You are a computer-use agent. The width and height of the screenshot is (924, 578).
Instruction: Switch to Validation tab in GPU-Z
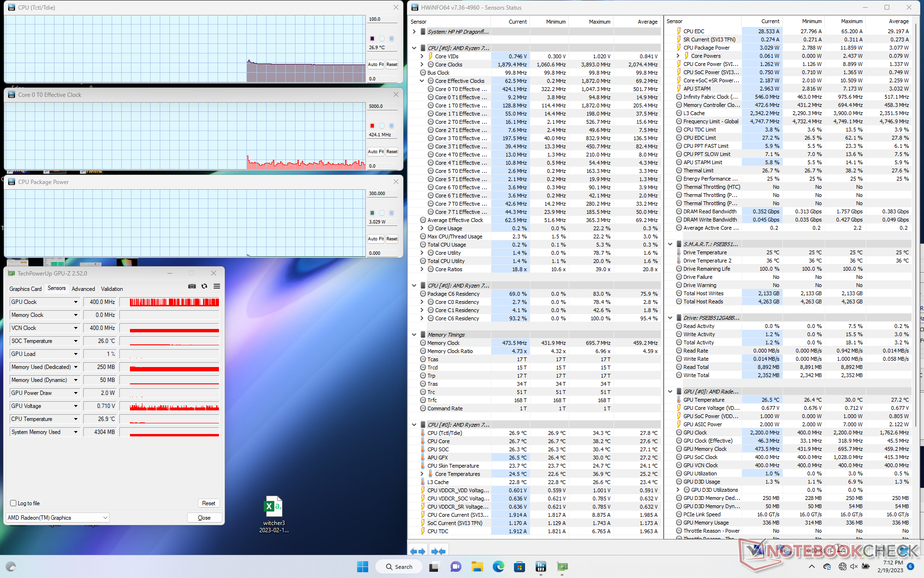coord(112,289)
